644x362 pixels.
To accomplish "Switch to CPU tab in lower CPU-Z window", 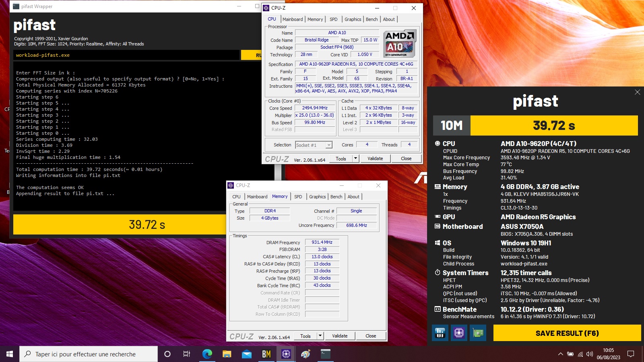I will coord(237,197).
